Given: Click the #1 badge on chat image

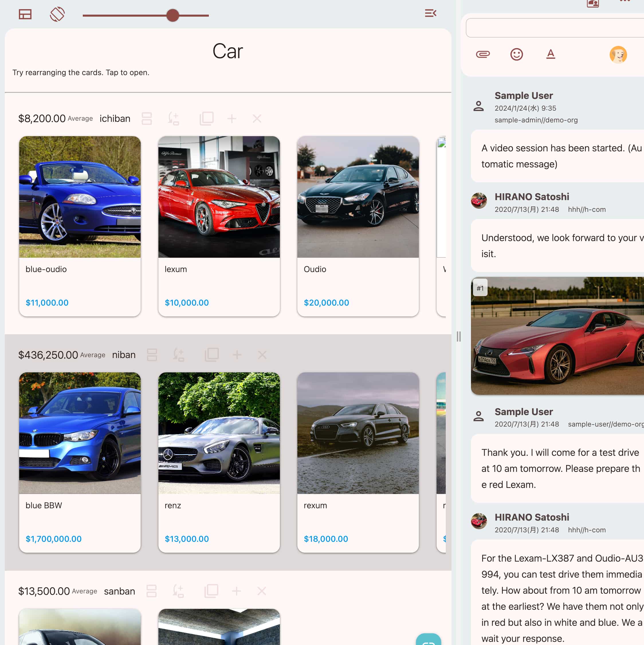Looking at the screenshot, I should 480,288.
